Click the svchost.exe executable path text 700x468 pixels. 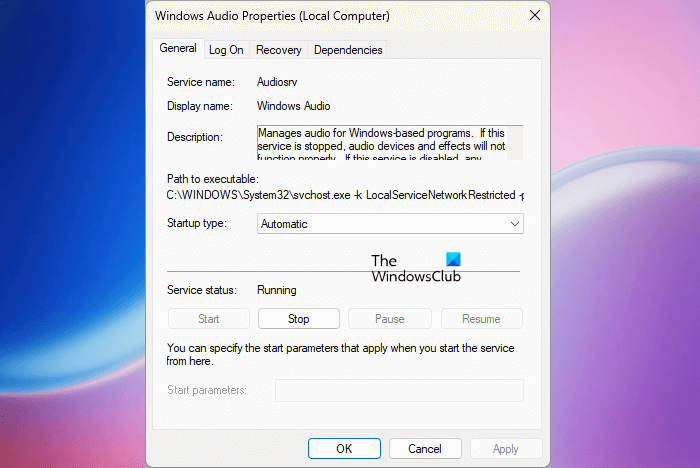pyautogui.click(x=344, y=194)
